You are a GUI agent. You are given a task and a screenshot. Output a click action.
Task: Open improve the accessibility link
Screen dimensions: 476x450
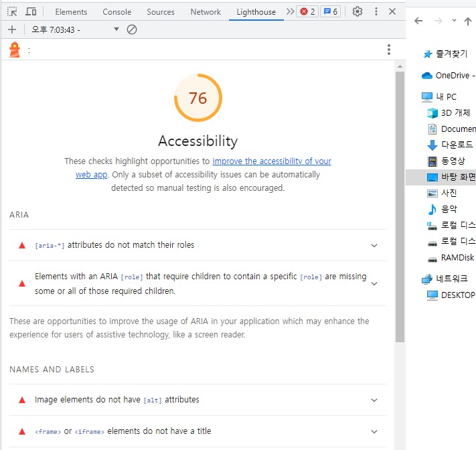pos(271,161)
